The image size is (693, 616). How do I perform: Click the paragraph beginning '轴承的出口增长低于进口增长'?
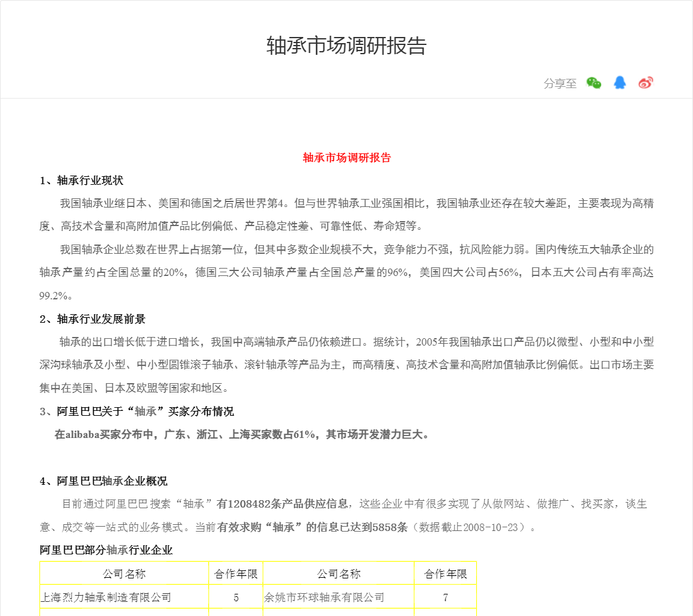[x=346, y=365]
